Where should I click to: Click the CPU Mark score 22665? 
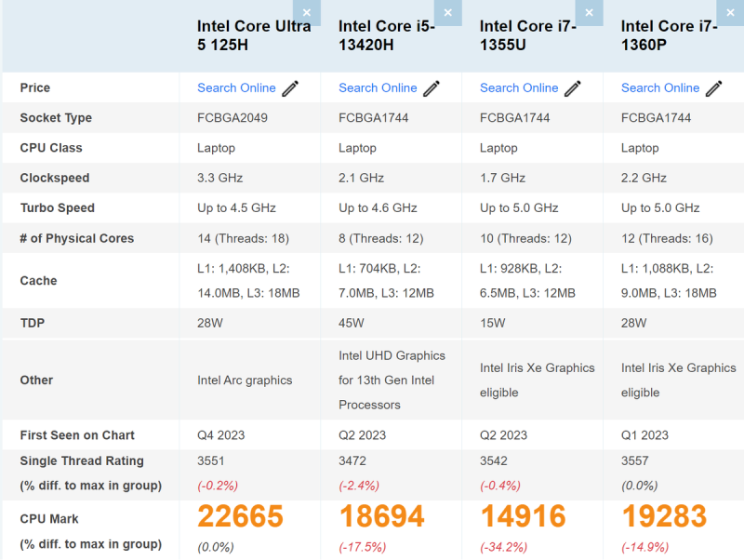pos(239,517)
